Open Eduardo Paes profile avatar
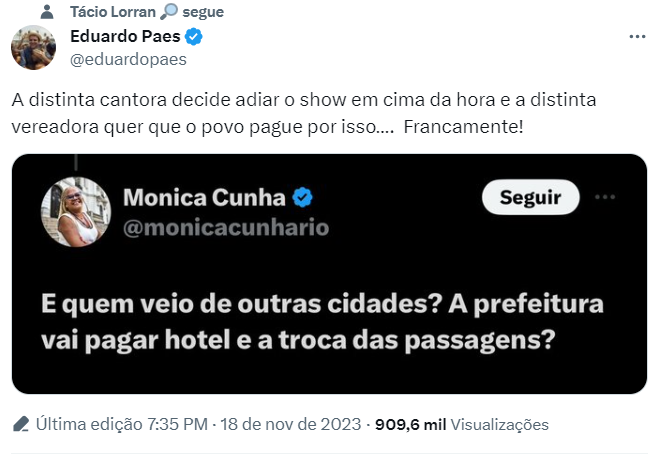 point(33,48)
